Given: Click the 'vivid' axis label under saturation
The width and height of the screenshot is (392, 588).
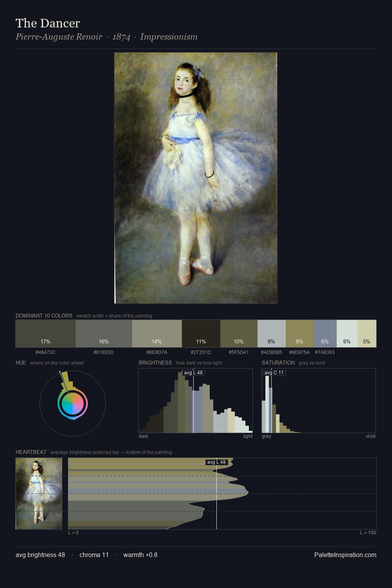Looking at the screenshot, I should click(370, 436).
